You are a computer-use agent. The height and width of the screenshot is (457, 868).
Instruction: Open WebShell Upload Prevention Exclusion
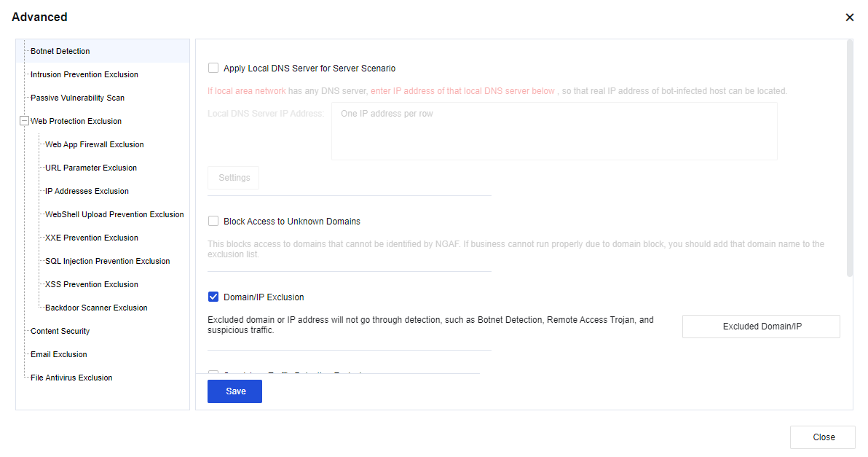114,214
